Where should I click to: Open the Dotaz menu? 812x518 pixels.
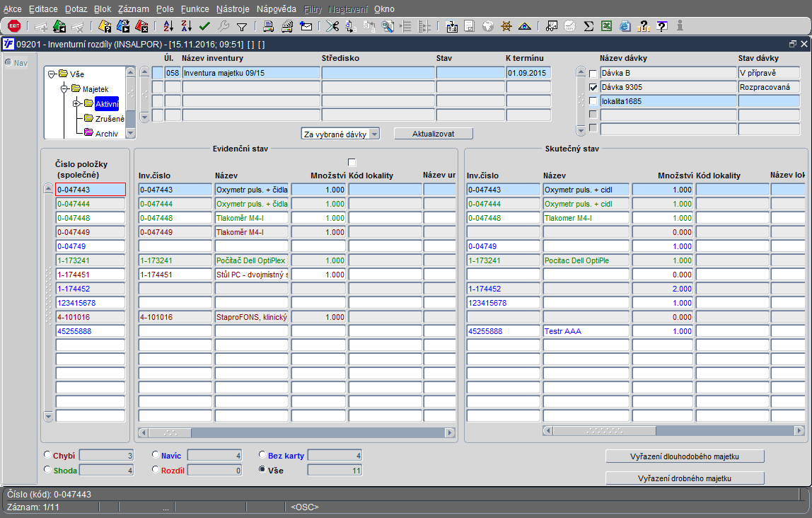coord(76,8)
